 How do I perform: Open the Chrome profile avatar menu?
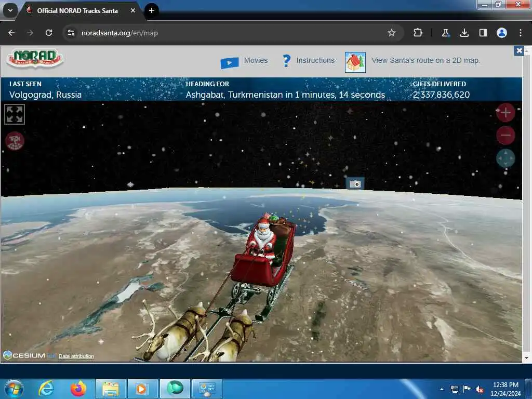tap(502, 33)
